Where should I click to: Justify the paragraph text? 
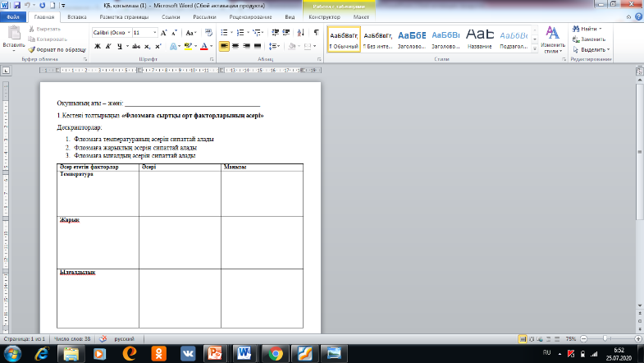pos(258,46)
